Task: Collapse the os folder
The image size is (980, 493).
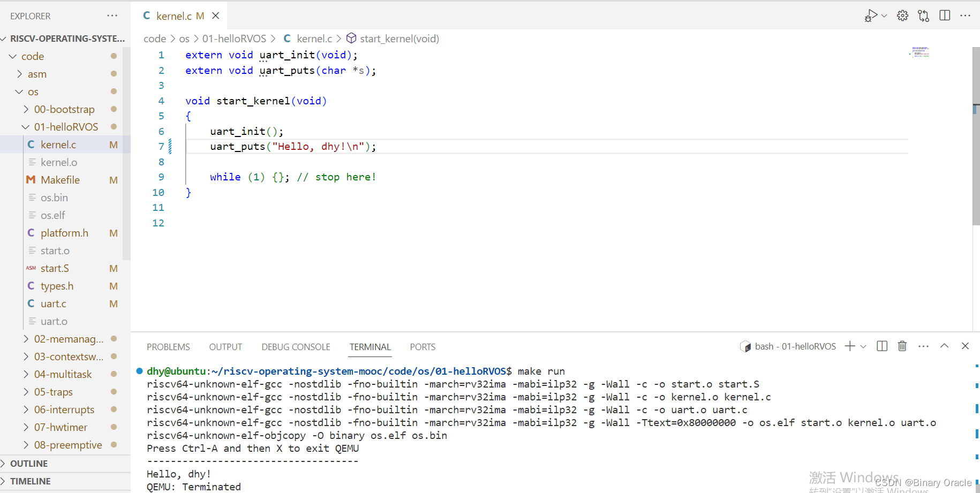Action: tap(65, 92)
